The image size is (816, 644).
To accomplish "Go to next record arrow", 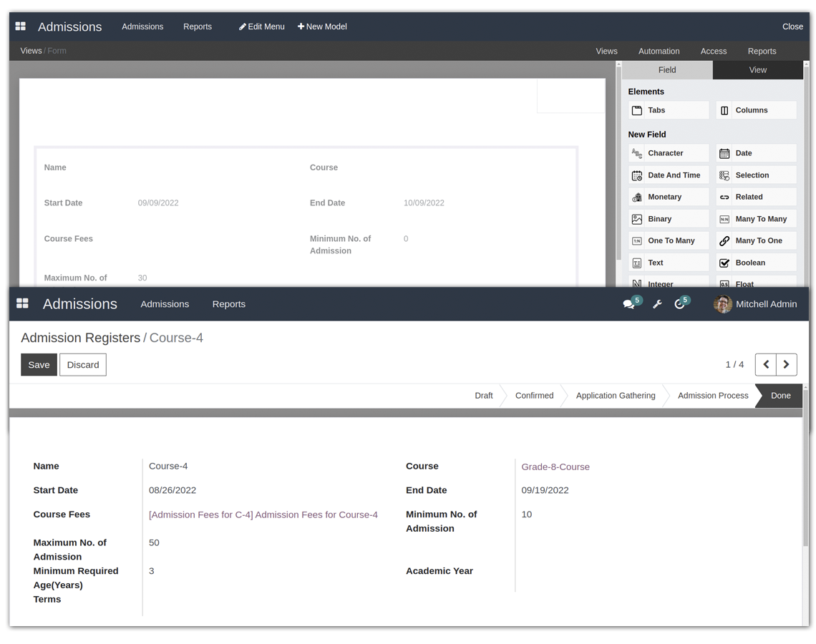I will (x=786, y=364).
